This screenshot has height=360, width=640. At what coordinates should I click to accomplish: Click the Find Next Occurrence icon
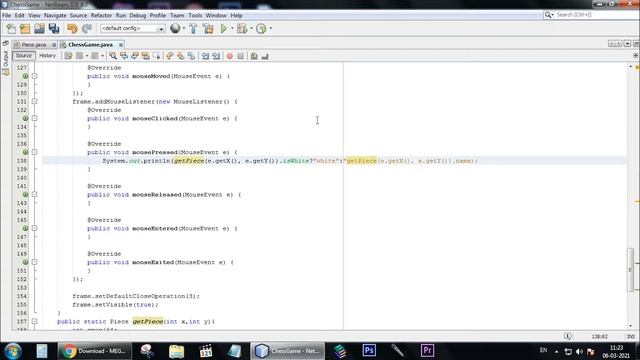[135, 56]
